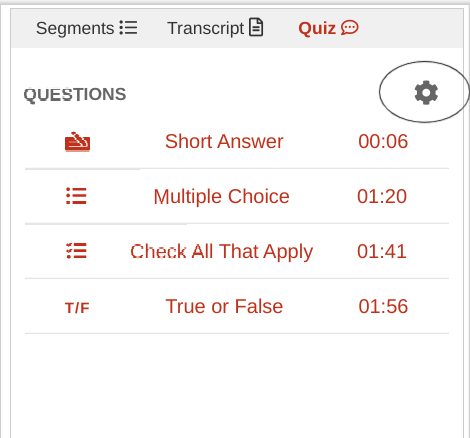Viewport: 470px width, 438px height.
Task: Select the Quiz tab
Action: (x=328, y=28)
